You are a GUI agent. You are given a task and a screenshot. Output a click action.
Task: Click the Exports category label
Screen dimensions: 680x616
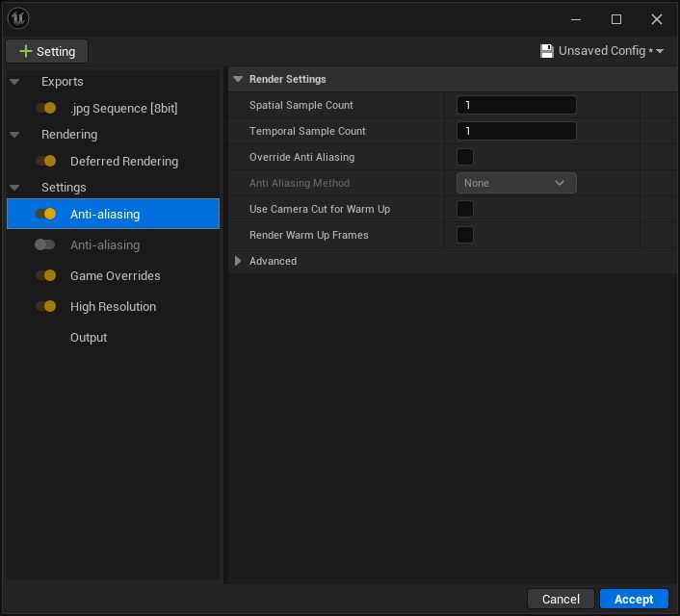[62, 82]
